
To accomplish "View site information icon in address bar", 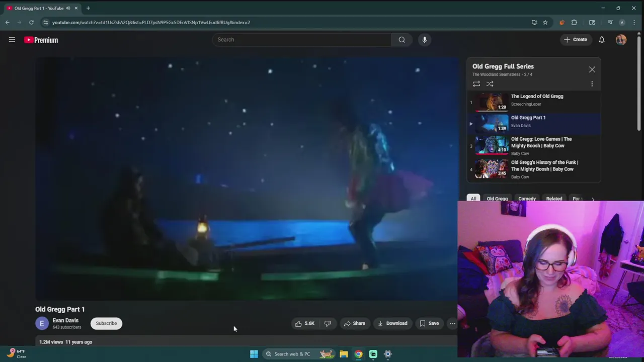I will 46,22.
